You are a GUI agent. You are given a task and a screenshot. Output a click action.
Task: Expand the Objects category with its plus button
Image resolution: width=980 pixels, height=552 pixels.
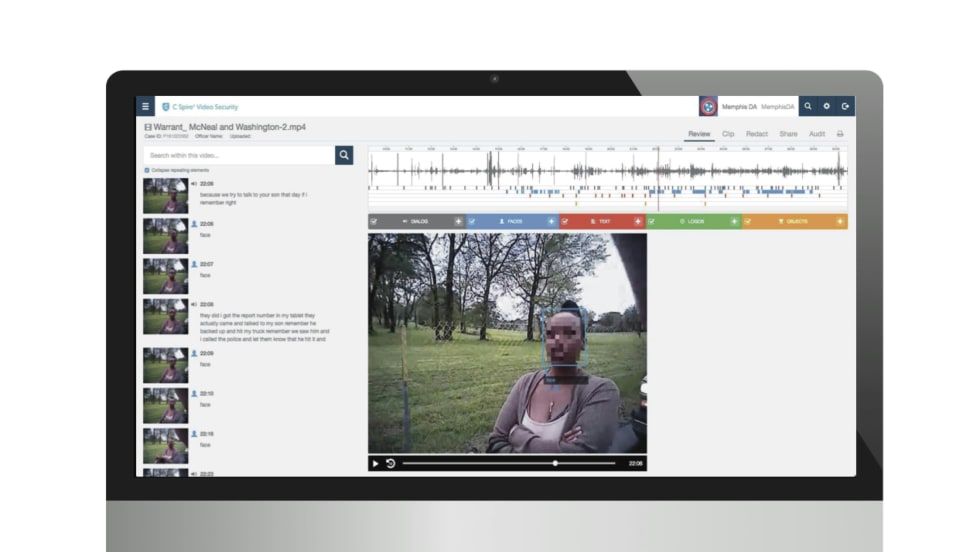click(840, 221)
